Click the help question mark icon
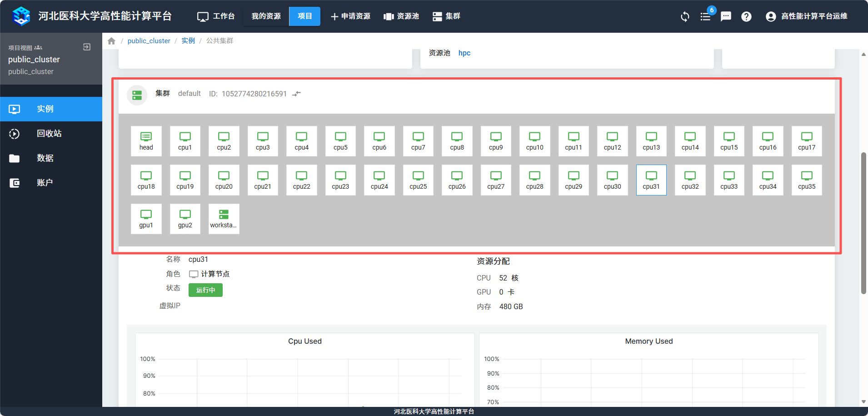The height and width of the screenshot is (416, 868). [x=746, y=17]
